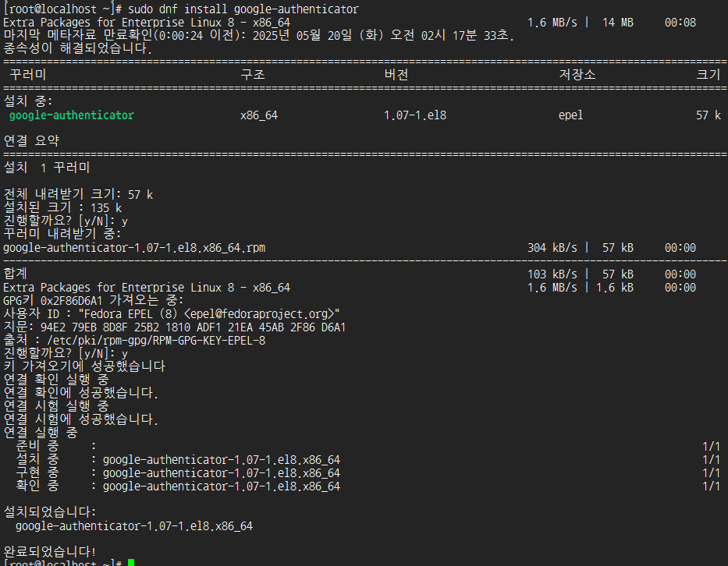728x566 pixels.
Task: Click the '1.6 kB' size value
Action: 615,288
